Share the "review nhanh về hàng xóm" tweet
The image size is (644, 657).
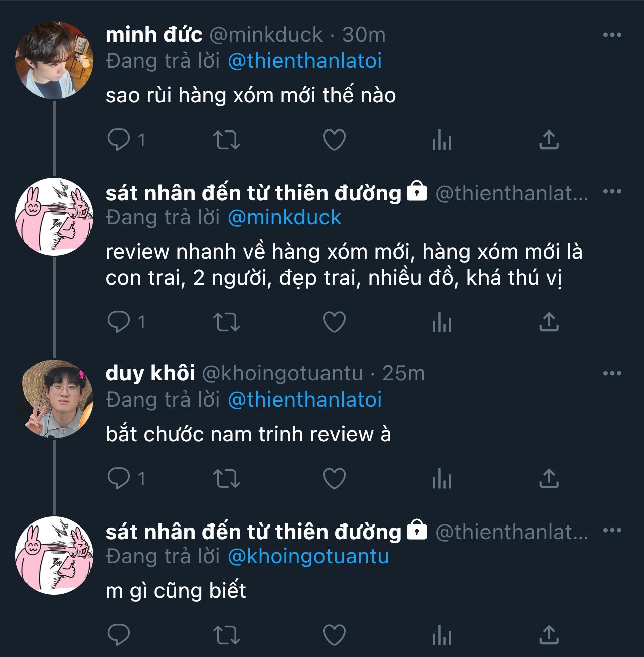pyautogui.click(x=549, y=322)
